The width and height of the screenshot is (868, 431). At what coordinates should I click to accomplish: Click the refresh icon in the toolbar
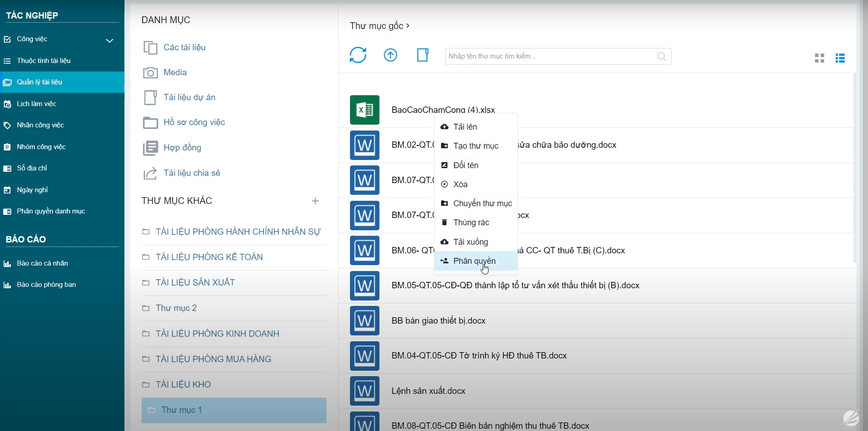(358, 55)
